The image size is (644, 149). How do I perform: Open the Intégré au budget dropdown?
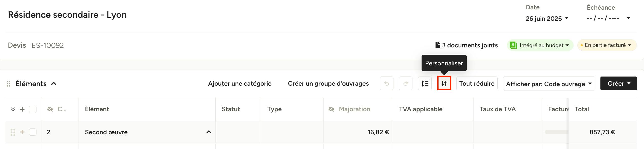[x=540, y=45]
